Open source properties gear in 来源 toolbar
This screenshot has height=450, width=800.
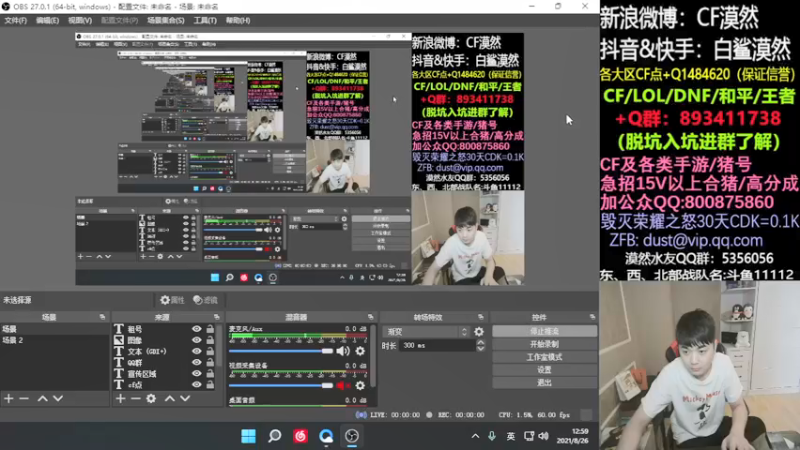[151, 398]
